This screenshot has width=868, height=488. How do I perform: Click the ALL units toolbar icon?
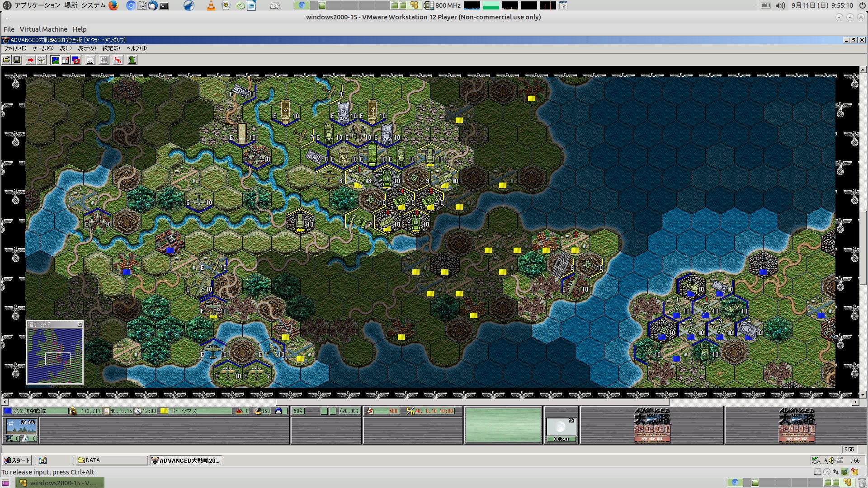click(x=104, y=60)
